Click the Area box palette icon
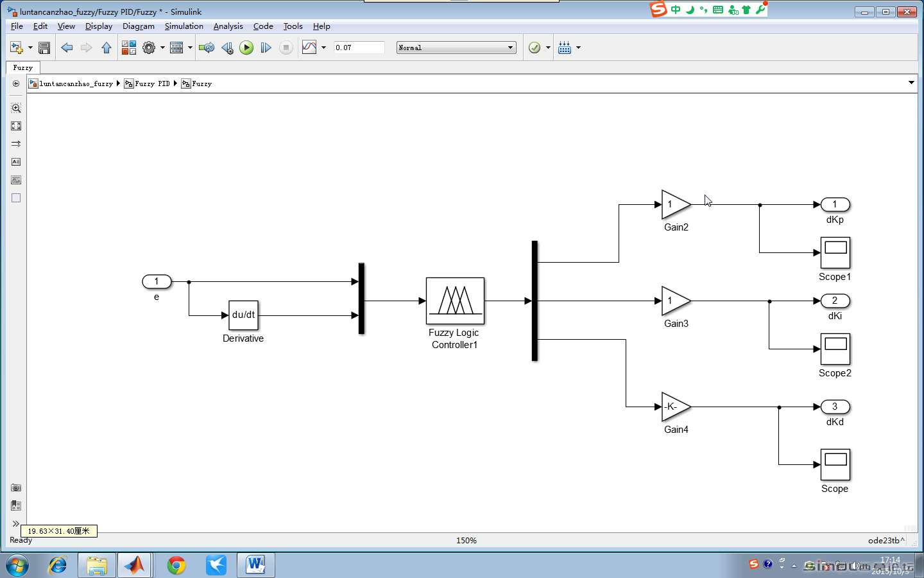Viewport: 924px width, 578px height. [16, 198]
